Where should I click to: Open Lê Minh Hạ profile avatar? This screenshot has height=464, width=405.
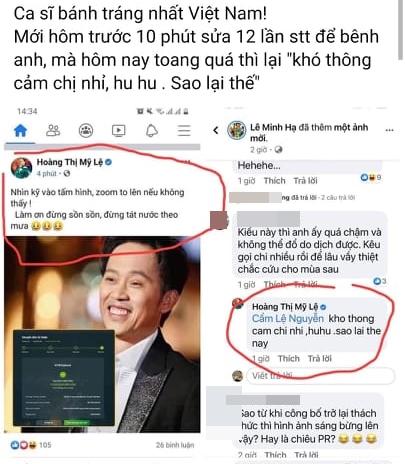[237, 130]
